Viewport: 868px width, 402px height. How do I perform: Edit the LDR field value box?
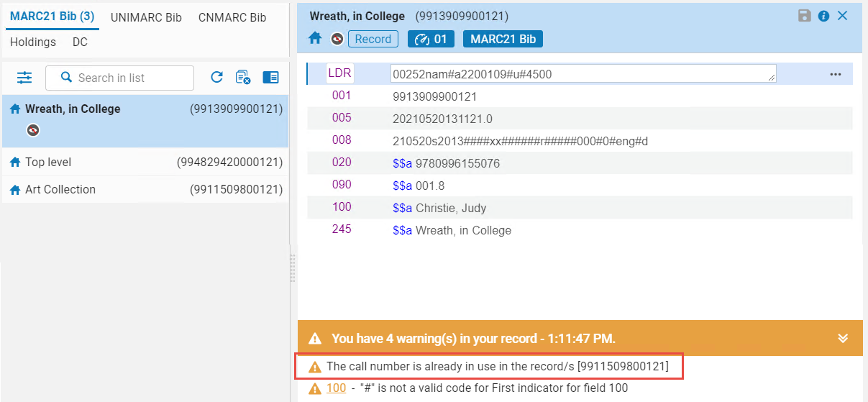click(583, 73)
